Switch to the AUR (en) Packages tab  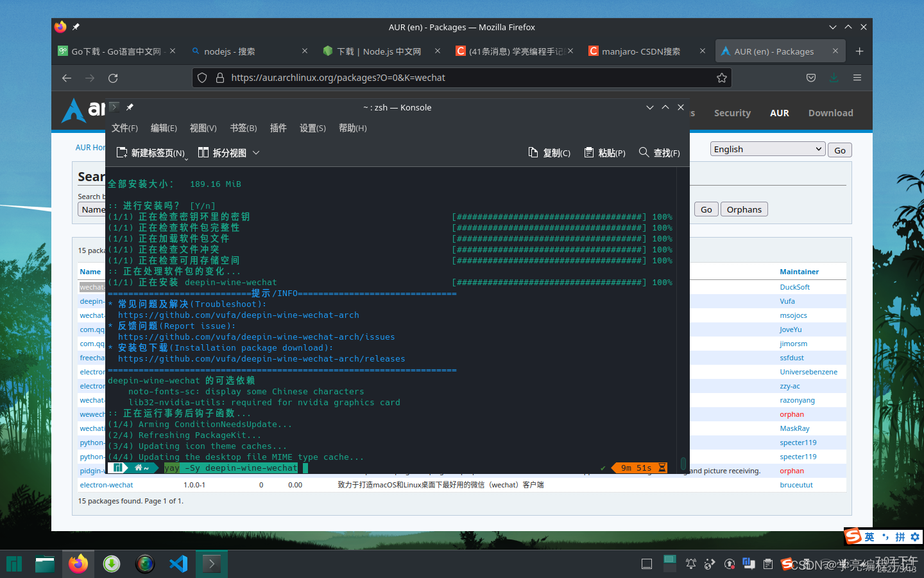780,51
